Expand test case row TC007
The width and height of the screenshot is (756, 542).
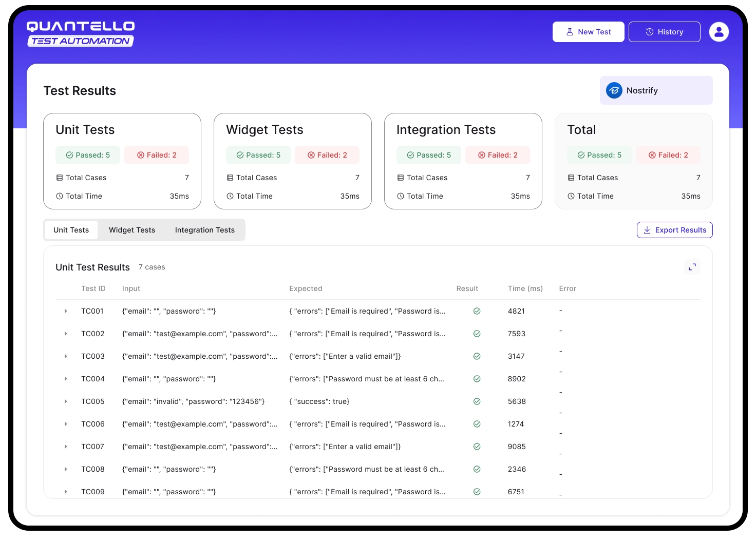66,447
